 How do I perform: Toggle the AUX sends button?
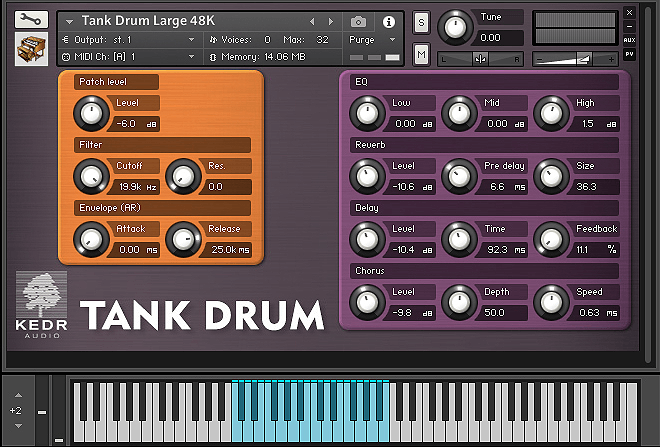[629, 40]
